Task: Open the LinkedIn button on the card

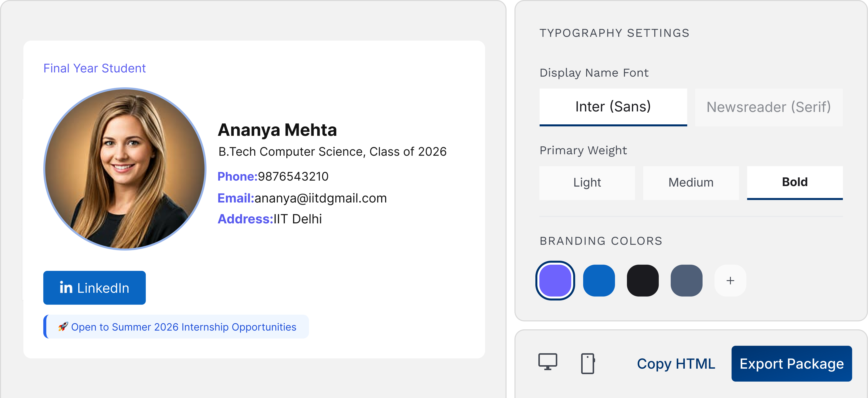Action: 94,288
